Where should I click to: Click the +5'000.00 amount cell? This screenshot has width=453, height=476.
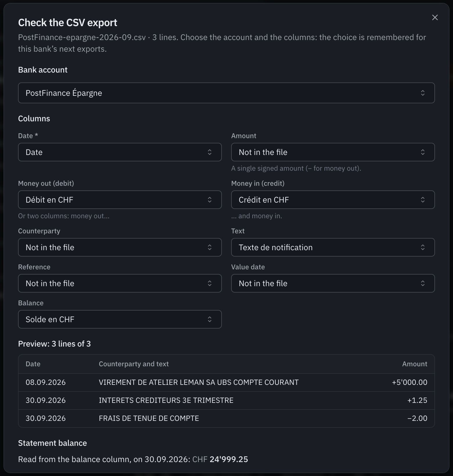click(409, 382)
